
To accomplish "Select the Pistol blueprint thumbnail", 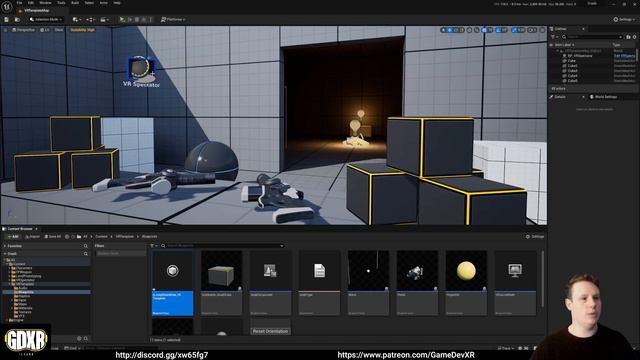I will pos(417,282).
